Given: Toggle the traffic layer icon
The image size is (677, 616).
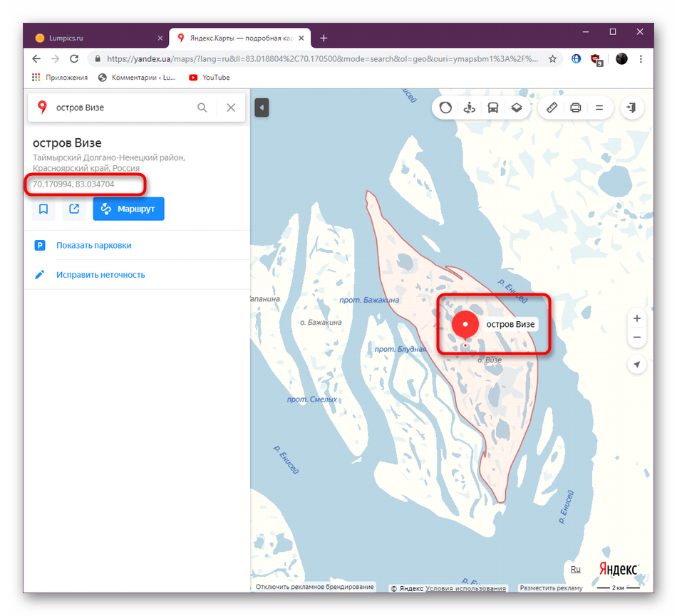Looking at the screenshot, I should [445, 108].
